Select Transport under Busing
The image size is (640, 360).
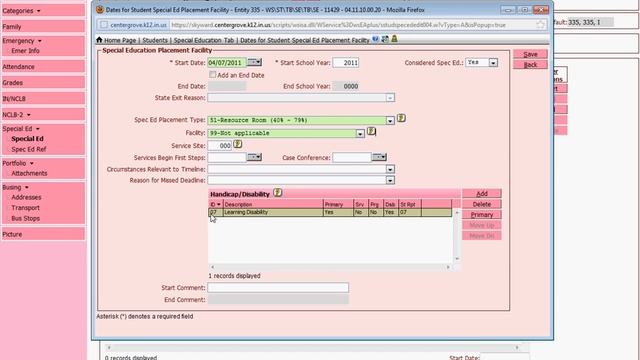pos(25,208)
